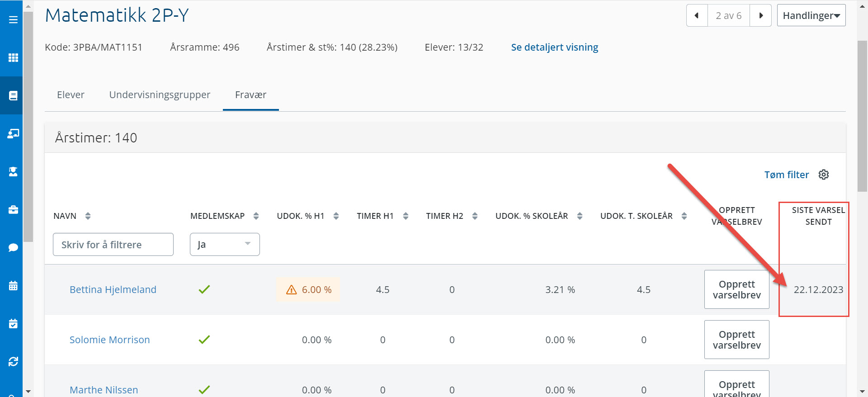Open the teacher presentation icon in sidebar
Image resolution: width=868 pixels, height=397 pixels.
tap(13, 133)
